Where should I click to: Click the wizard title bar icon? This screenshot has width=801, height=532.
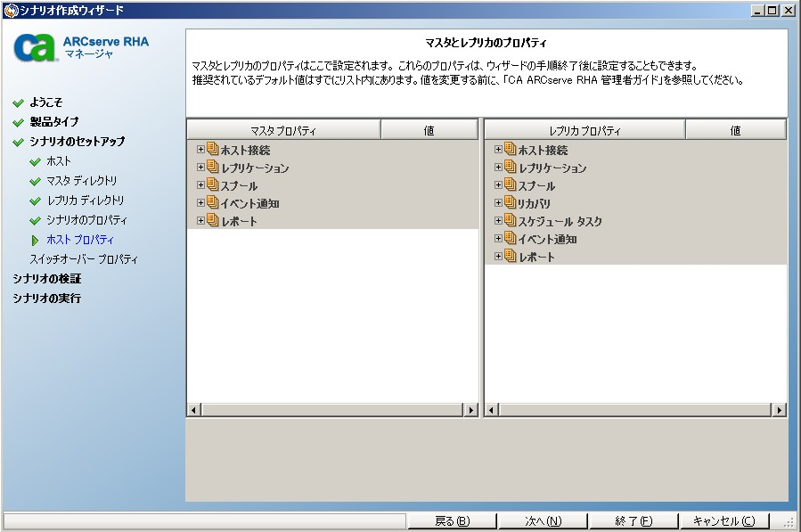click(x=11, y=10)
